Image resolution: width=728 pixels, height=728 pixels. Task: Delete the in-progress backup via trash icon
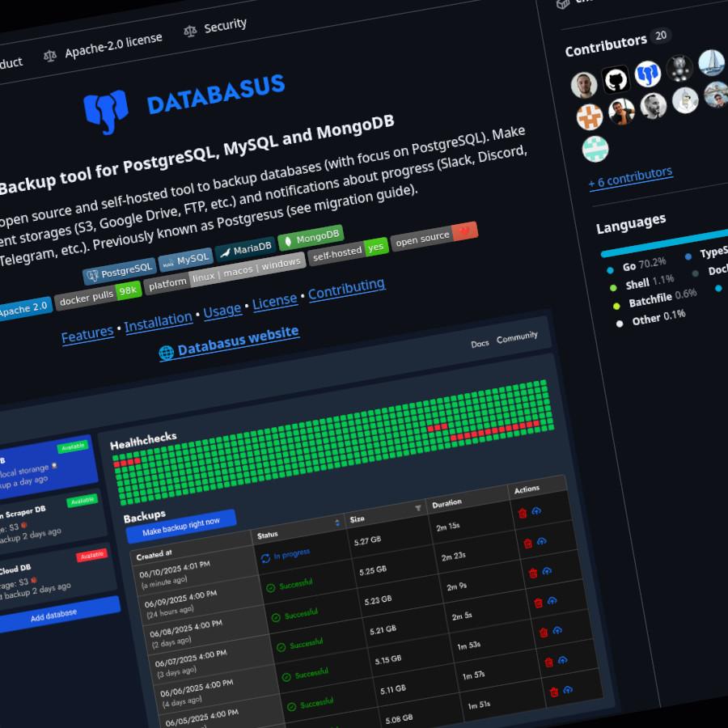coord(523,513)
